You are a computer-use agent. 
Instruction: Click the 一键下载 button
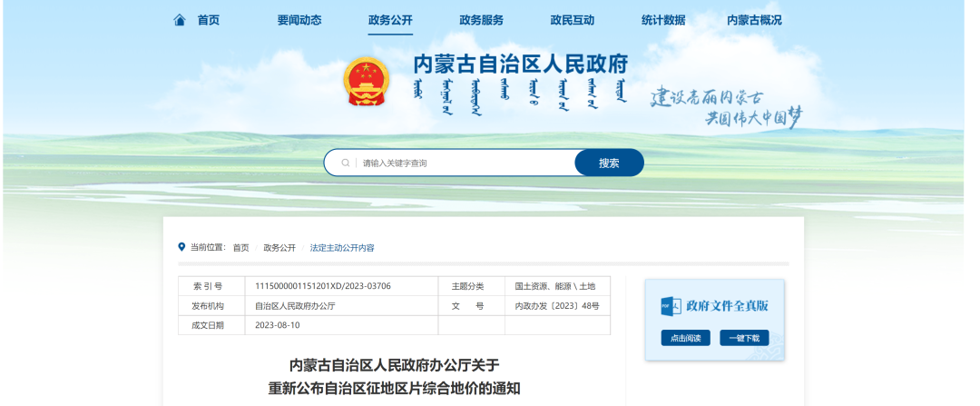pos(744,338)
